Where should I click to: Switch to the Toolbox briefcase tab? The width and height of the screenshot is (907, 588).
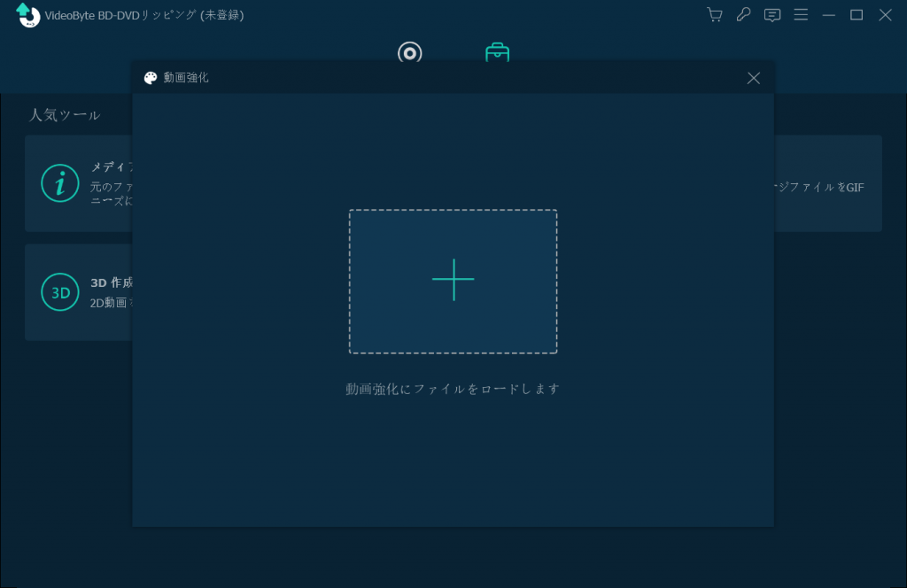point(497,53)
